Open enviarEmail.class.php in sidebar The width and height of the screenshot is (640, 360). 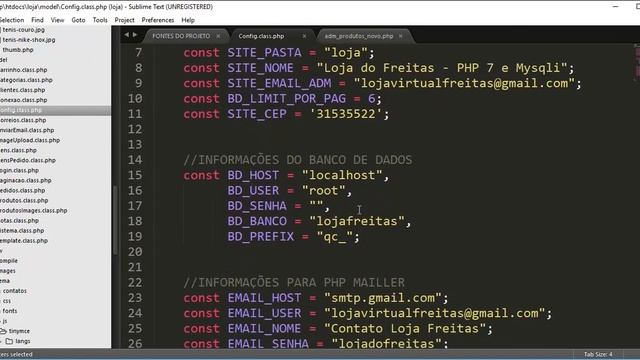click(27, 130)
